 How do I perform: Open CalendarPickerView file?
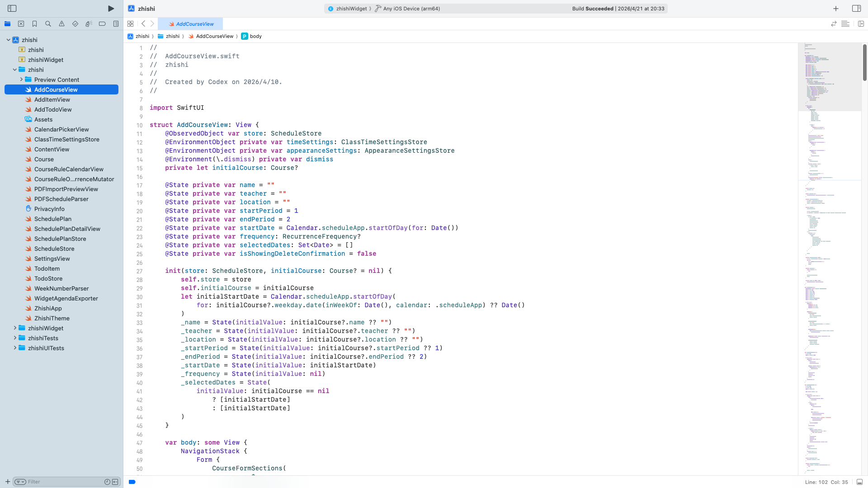(x=61, y=129)
